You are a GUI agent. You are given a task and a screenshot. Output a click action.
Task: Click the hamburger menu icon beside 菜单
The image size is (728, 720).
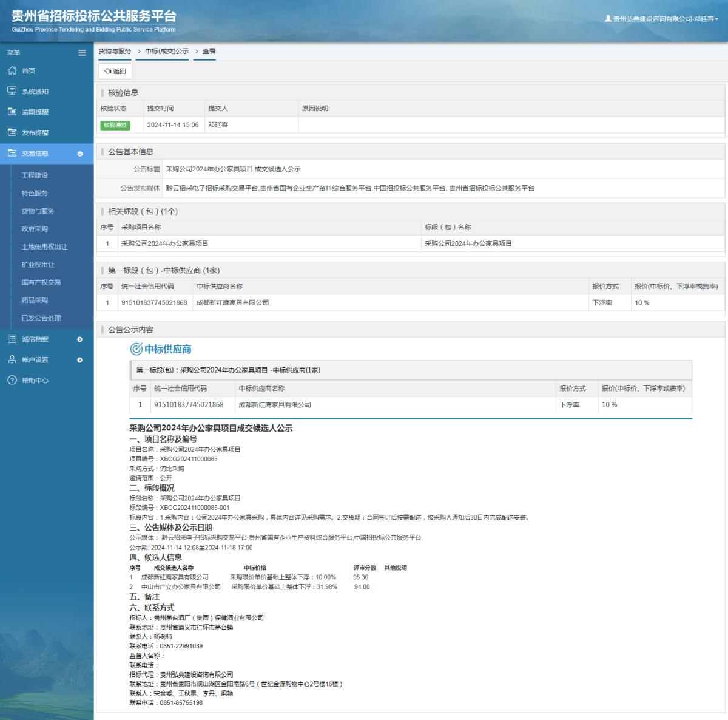click(x=82, y=53)
